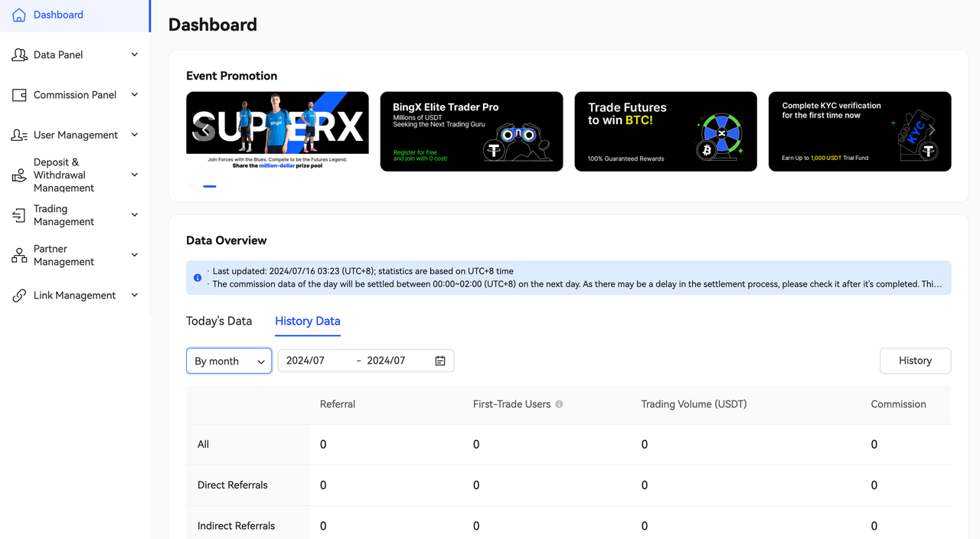Select the History Data tab
The height and width of the screenshot is (539, 980).
coord(308,321)
